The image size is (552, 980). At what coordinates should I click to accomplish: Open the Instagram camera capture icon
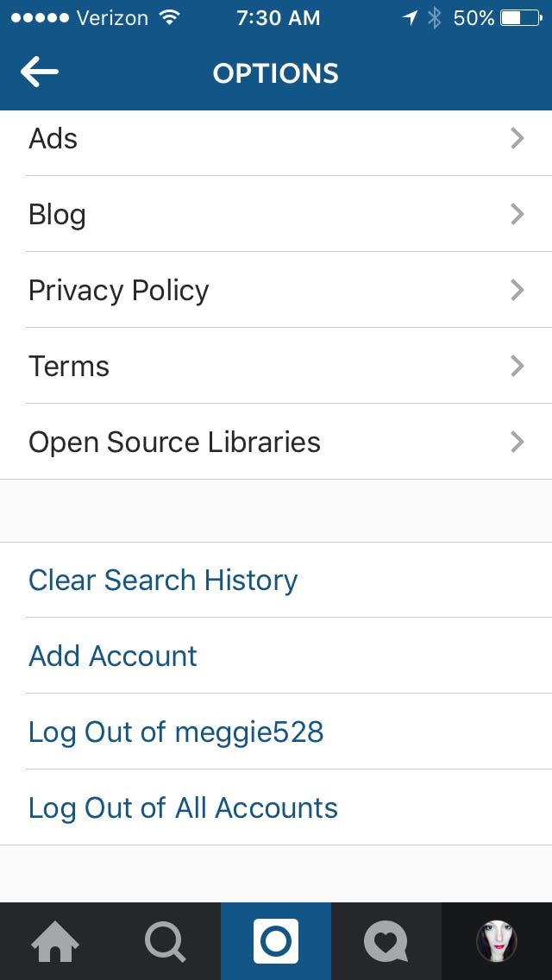(x=275, y=940)
